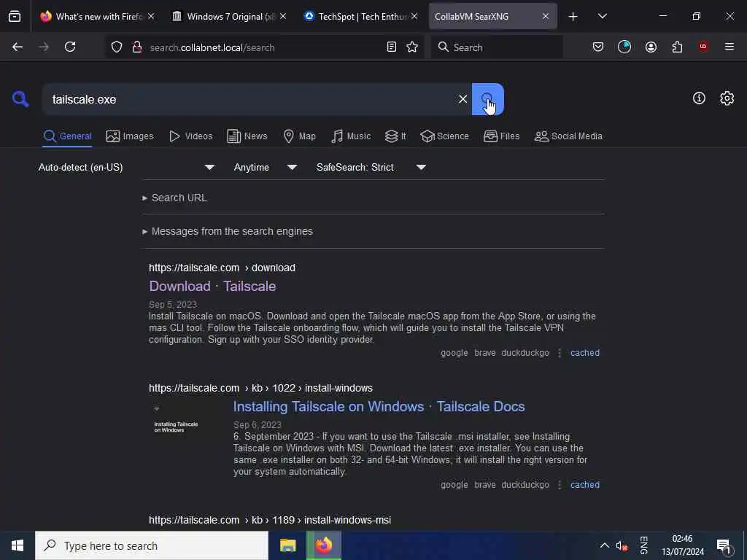Open the Anytime time range dropdown
Screen dimensions: 747x560
pos(266,167)
